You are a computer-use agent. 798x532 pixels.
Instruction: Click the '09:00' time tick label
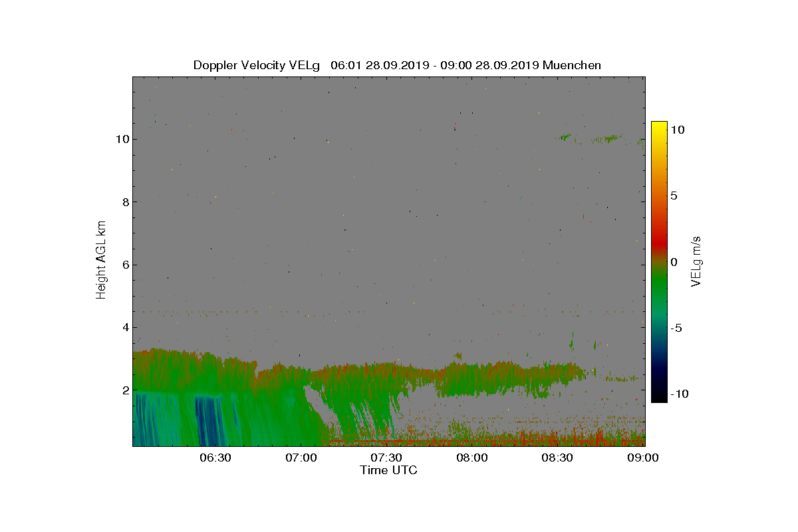644,458
